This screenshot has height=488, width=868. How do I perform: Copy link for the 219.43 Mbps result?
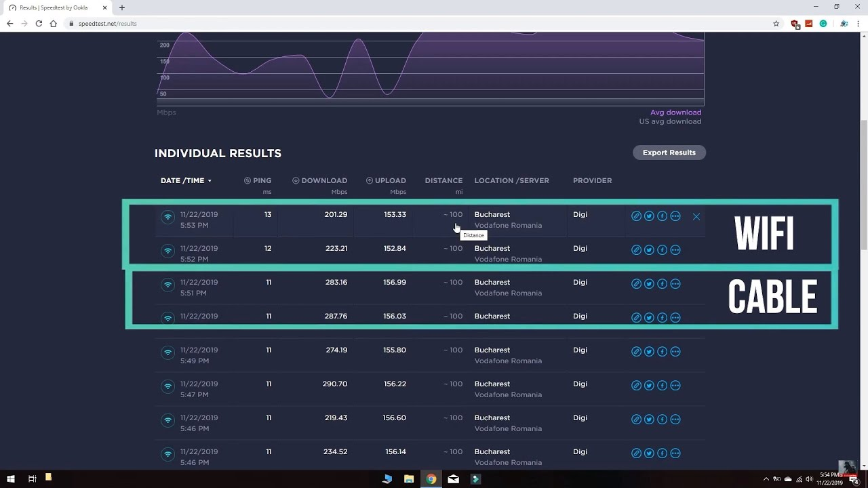[x=636, y=420]
